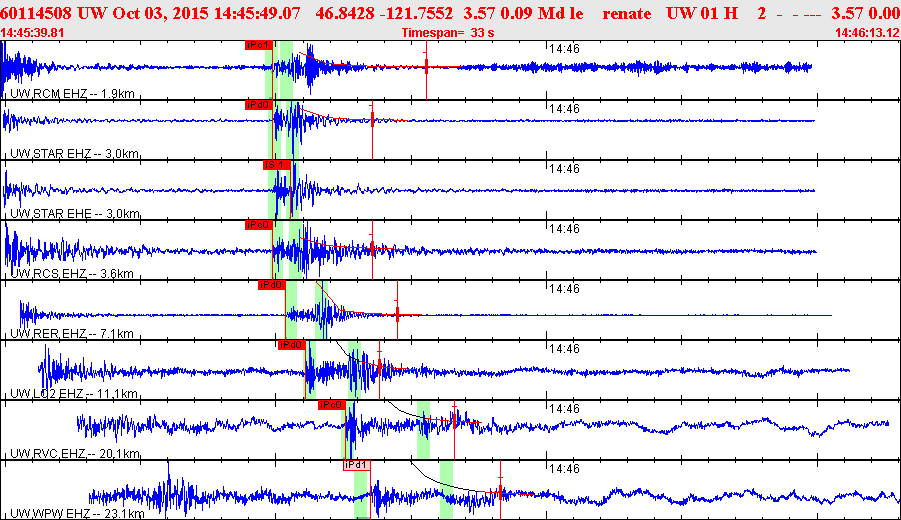Select the iPc0 pick flag on RVC trace

pyautogui.click(x=331, y=405)
